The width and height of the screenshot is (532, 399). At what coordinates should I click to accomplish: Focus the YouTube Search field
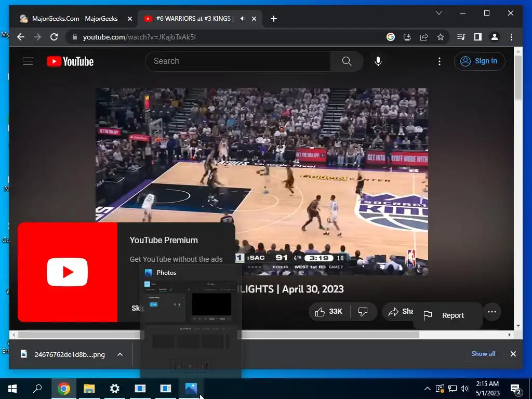pyautogui.click(x=238, y=61)
